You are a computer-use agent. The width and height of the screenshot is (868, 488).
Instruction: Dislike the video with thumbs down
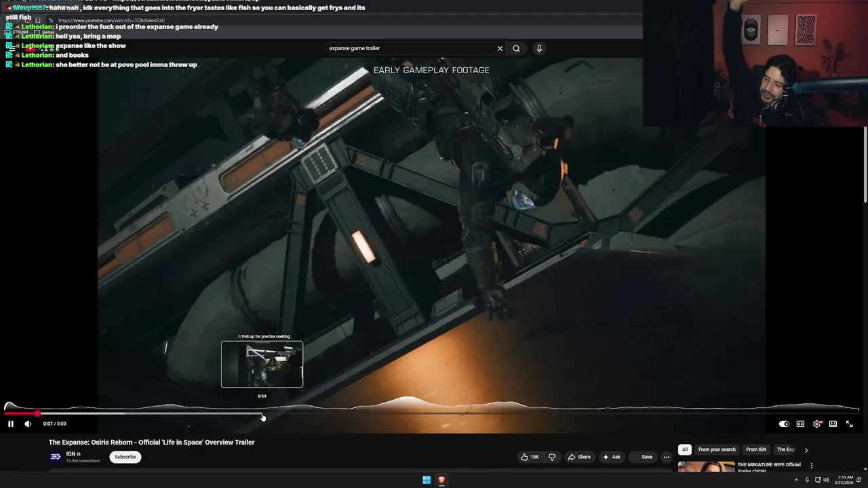click(x=552, y=457)
